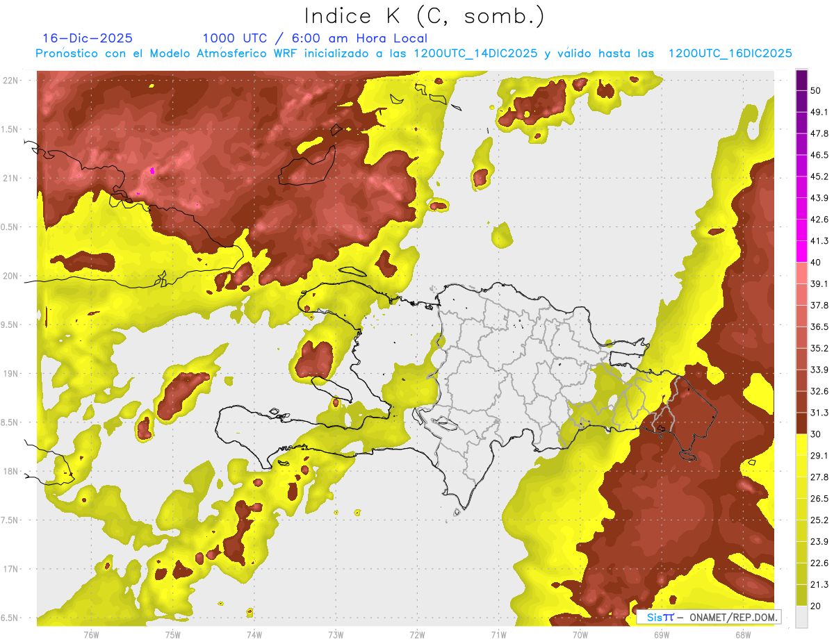
Task: Click colorbar value "36.5"
Action: click(819, 327)
